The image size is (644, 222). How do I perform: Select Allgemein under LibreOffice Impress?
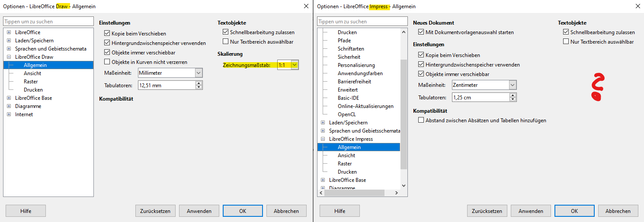349,147
